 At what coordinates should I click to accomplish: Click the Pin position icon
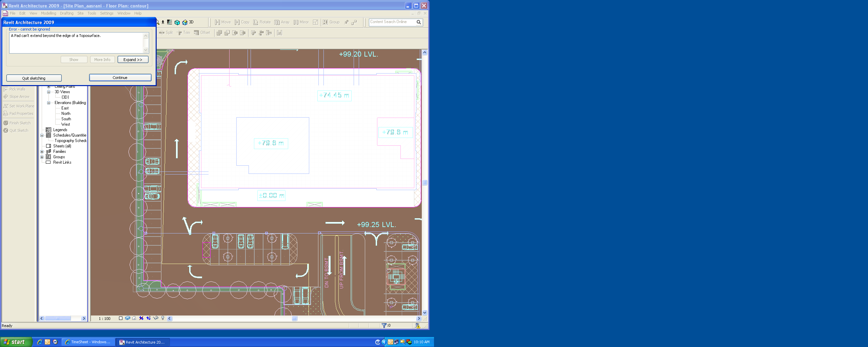[346, 22]
